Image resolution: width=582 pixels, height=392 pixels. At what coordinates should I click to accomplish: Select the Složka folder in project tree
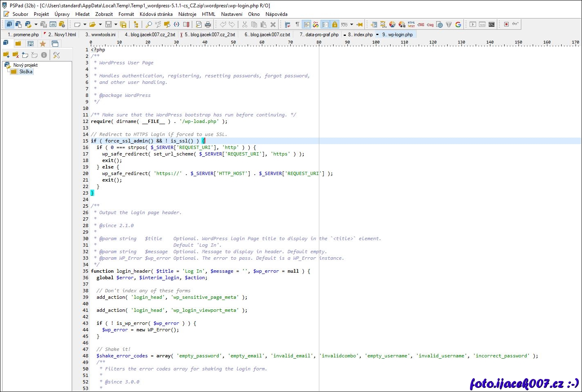[26, 72]
